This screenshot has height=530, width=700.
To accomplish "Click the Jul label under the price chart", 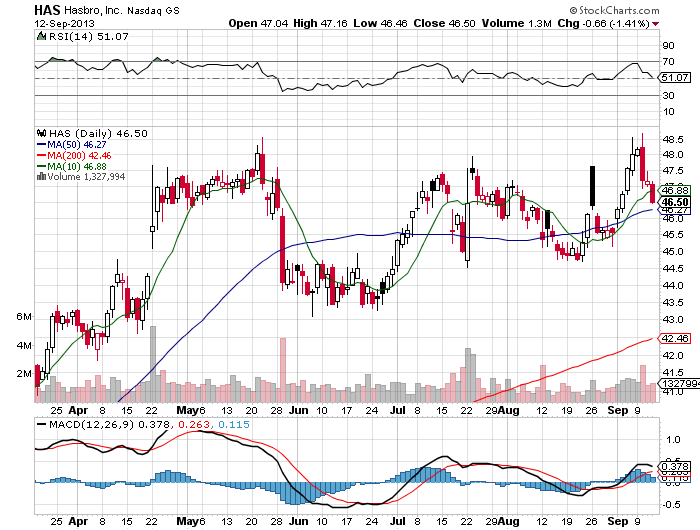I will pos(398,410).
